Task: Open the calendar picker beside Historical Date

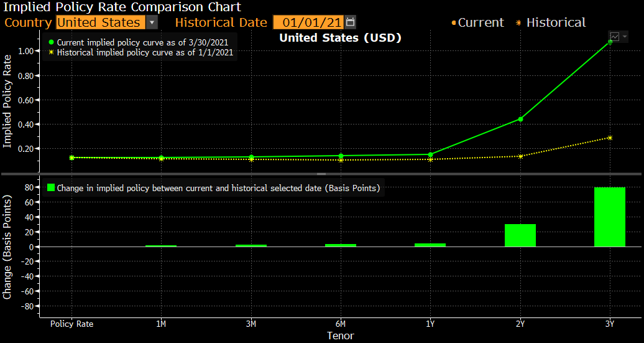Action: [351, 22]
